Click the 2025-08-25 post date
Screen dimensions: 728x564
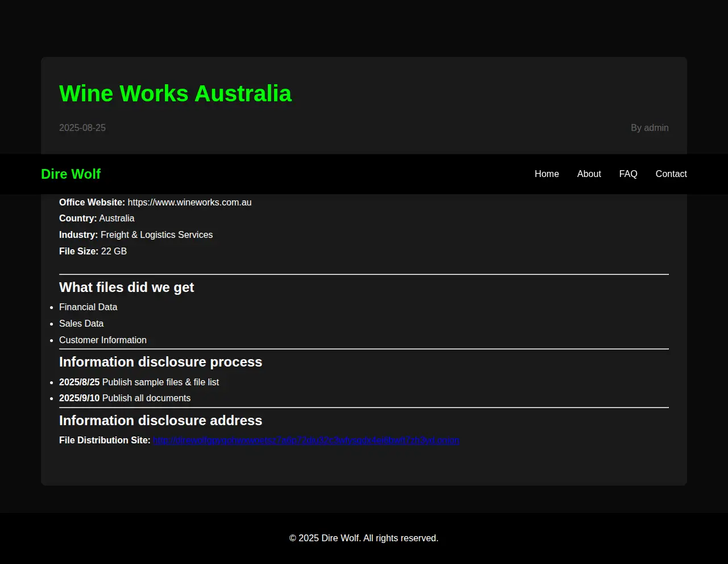pyautogui.click(x=82, y=128)
